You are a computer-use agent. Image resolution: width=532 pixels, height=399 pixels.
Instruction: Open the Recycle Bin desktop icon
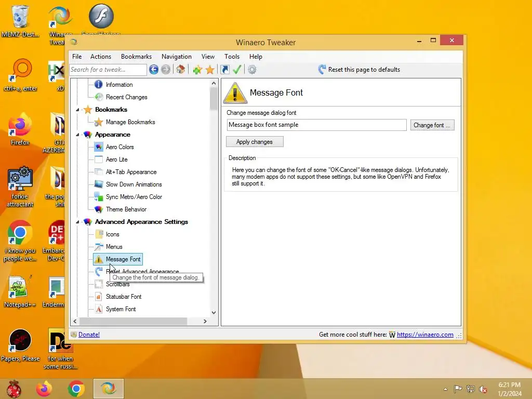tap(20, 20)
